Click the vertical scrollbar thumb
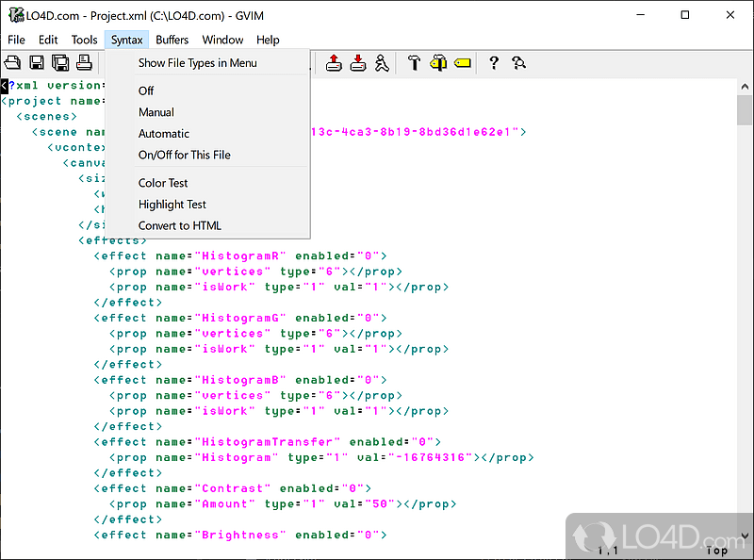The height and width of the screenshot is (560, 754). pos(745,110)
